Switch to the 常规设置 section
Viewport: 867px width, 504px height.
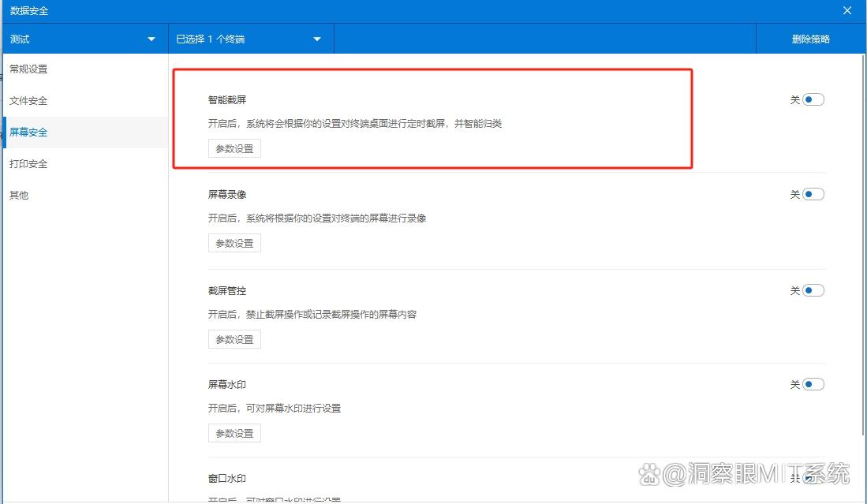point(30,69)
